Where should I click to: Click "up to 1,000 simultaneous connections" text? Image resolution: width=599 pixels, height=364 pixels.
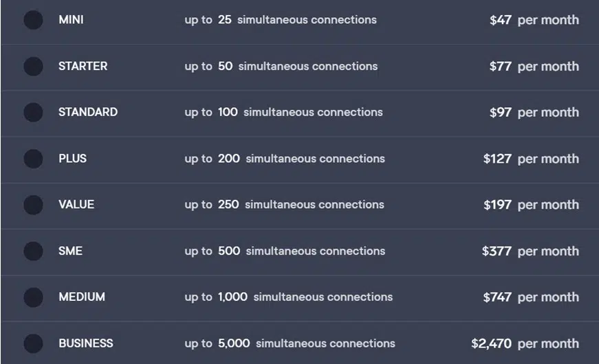click(288, 297)
